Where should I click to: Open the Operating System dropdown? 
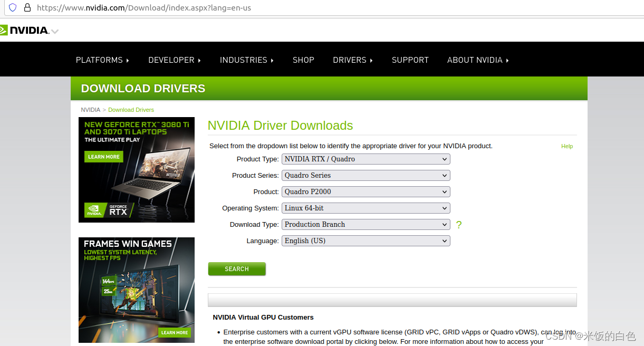click(x=366, y=208)
